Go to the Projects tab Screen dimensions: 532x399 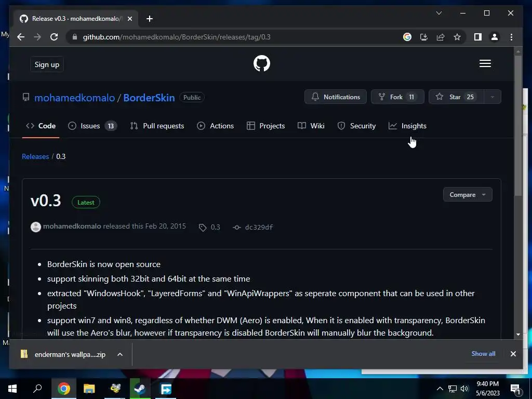tap(265, 126)
